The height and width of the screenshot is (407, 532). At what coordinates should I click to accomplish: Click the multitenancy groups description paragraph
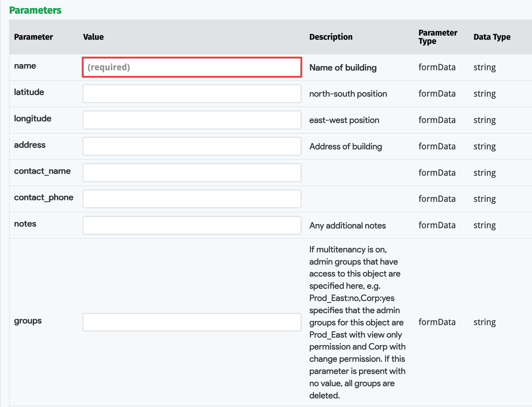coord(357,322)
